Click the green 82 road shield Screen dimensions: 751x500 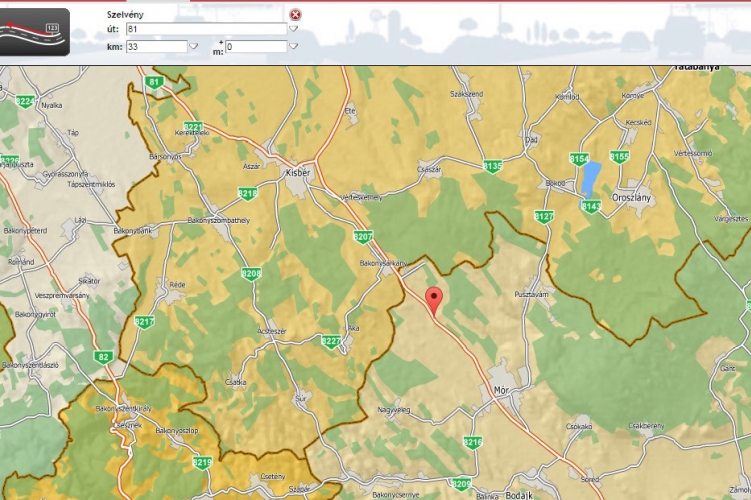click(104, 357)
